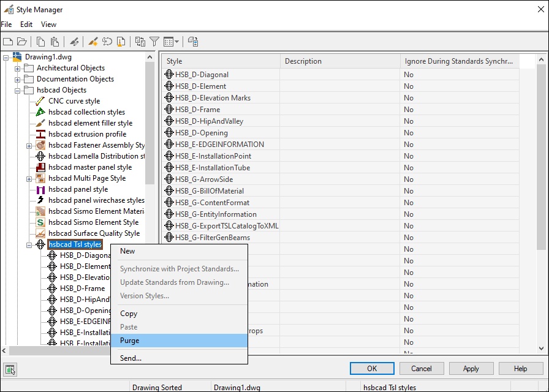The width and height of the screenshot is (549, 392).
Task: Select HSB_D-Frame in the tree
Action: [x=82, y=288]
